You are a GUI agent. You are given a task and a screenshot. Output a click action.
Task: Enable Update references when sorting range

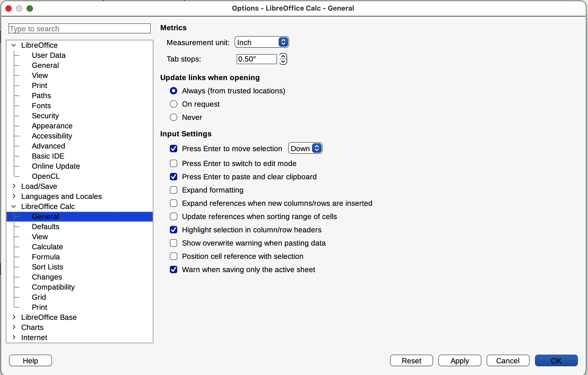(174, 216)
